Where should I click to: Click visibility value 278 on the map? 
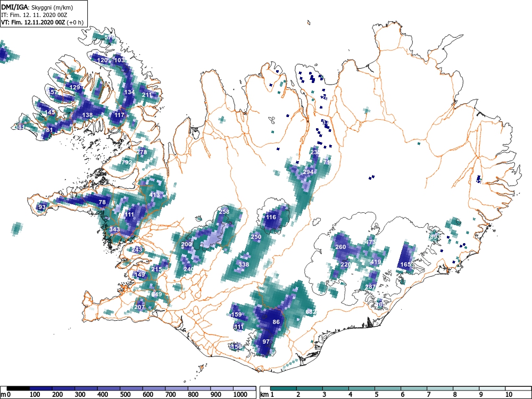pos(142,152)
